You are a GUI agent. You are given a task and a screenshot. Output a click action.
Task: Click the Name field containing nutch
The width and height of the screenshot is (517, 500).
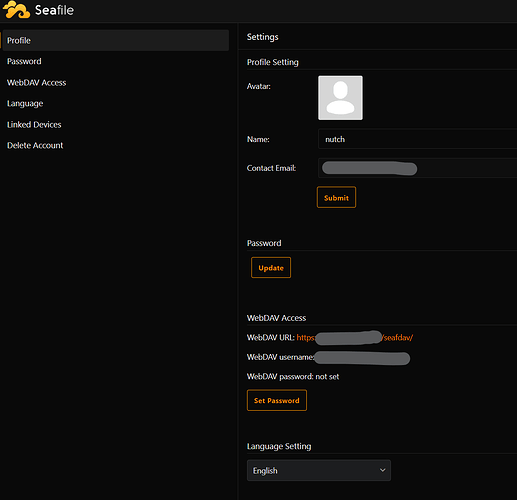417,139
